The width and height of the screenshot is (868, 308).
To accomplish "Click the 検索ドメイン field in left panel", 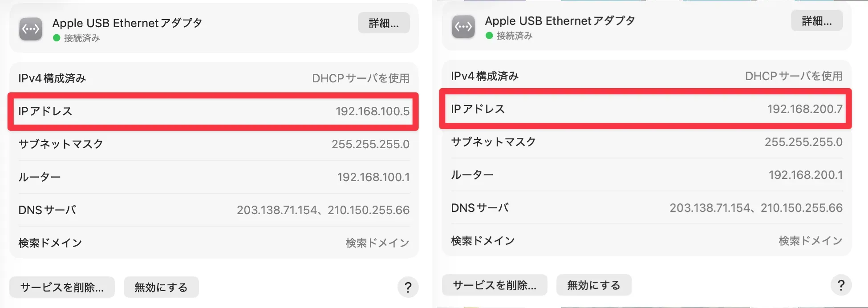I will click(x=377, y=243).
